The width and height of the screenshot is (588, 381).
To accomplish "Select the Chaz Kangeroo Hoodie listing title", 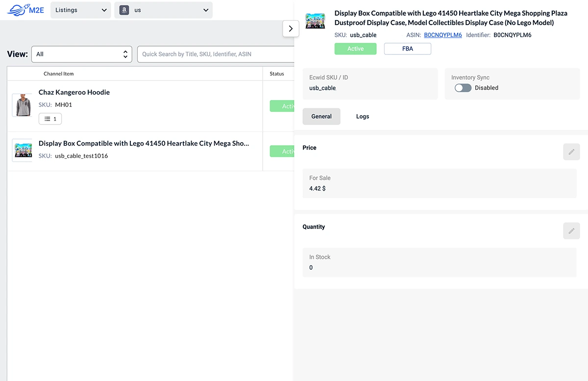I will (74, 92).
